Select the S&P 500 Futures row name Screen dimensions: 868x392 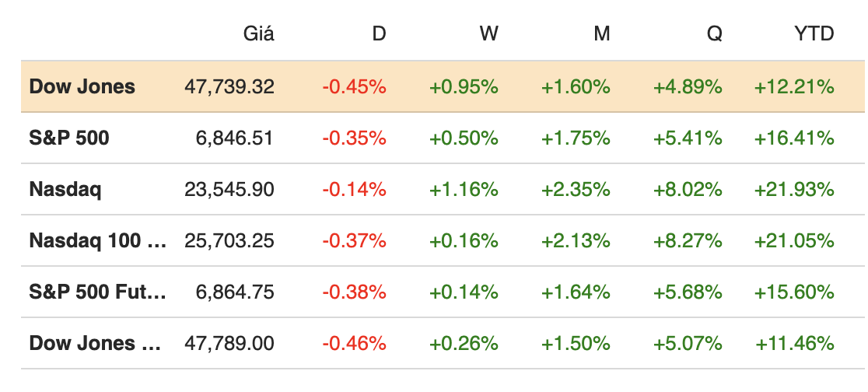click(97, 292)
